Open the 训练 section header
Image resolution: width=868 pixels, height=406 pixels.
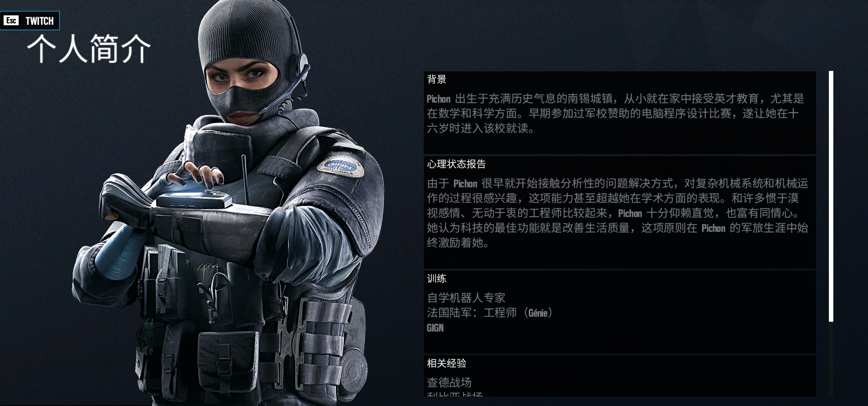[x=437, y=279]
